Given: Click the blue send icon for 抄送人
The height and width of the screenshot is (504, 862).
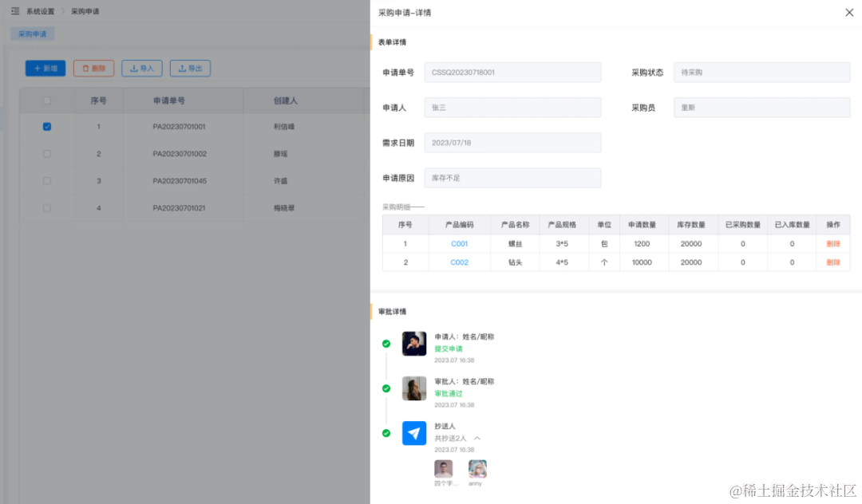Looking at the screenshot, I should tap(414, 433).
